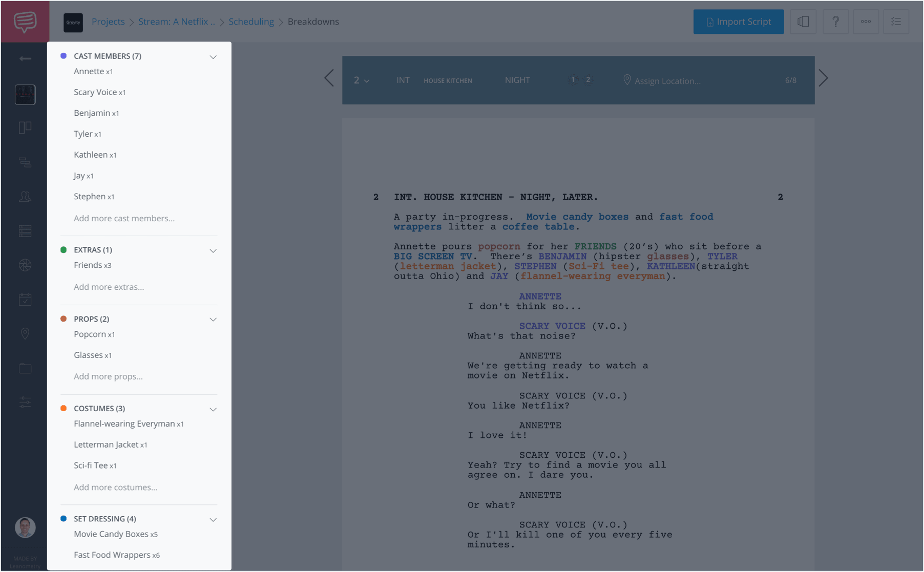Viewport: 924px width, 572px height.
Task: Select Benjamin cast member
Action: [x=96, y=113]
